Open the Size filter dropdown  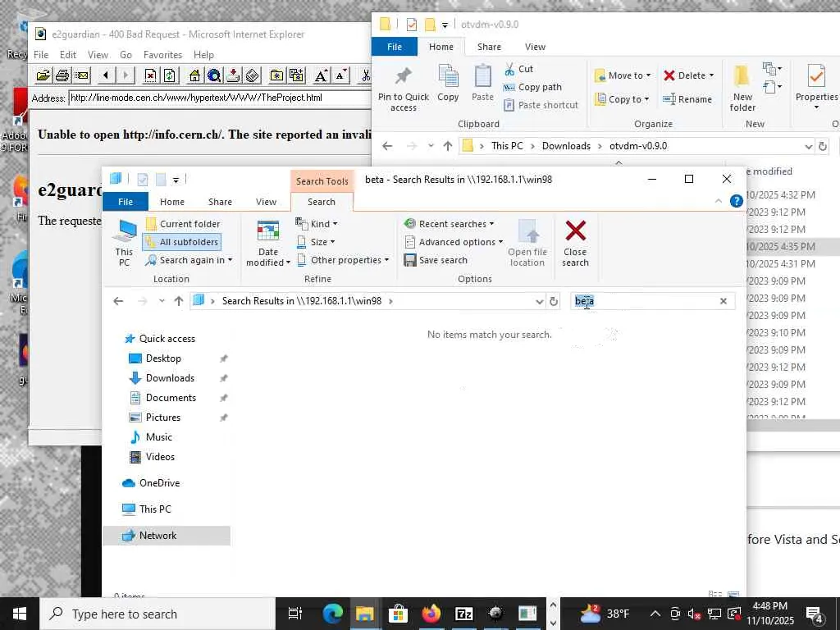tap(316, 242)
